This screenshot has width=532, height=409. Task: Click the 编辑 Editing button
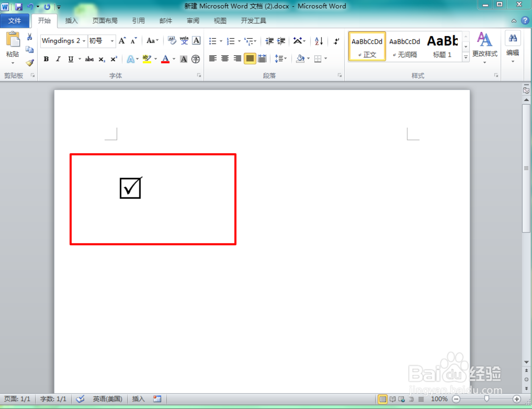coord(513,47)
